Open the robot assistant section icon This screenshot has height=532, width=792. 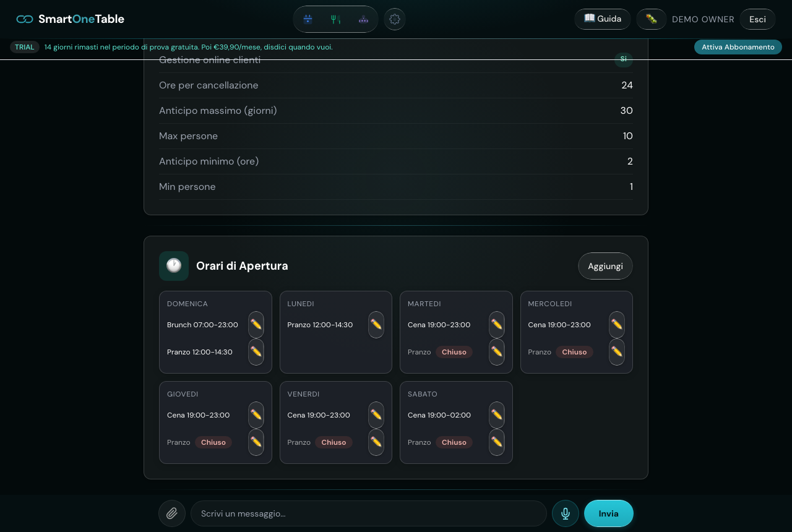tap(363, 19)
